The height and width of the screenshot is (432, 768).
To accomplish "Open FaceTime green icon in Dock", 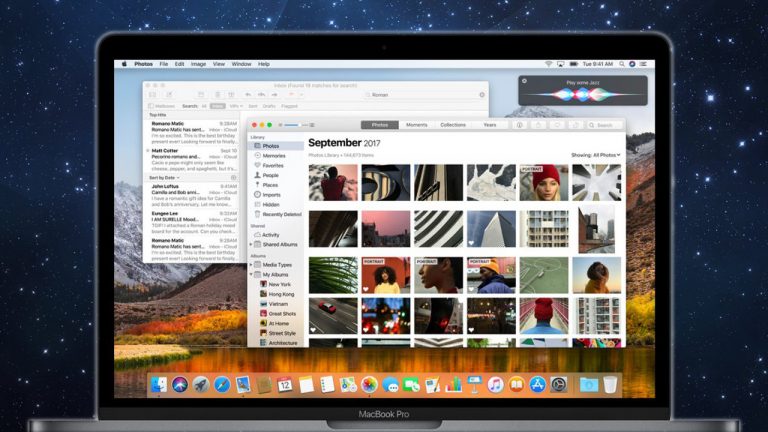I will (x=411, y=384).
